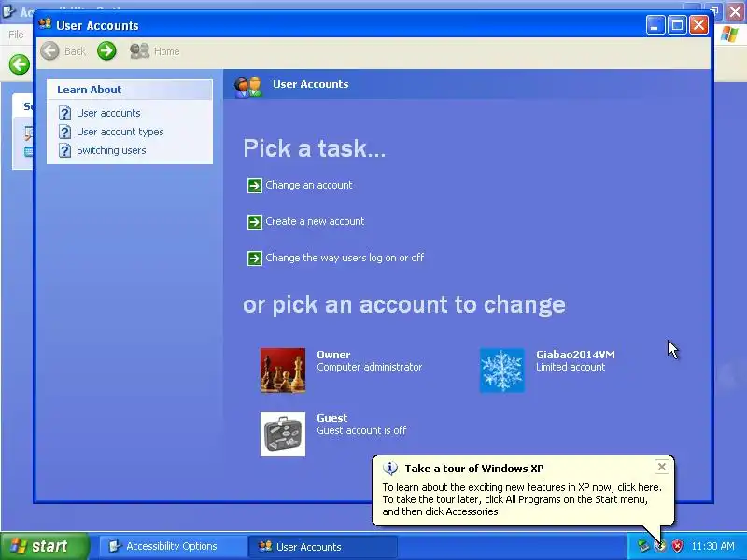
Task: Click the 'Learn About' panel header
Action: (x=130, y=90)
